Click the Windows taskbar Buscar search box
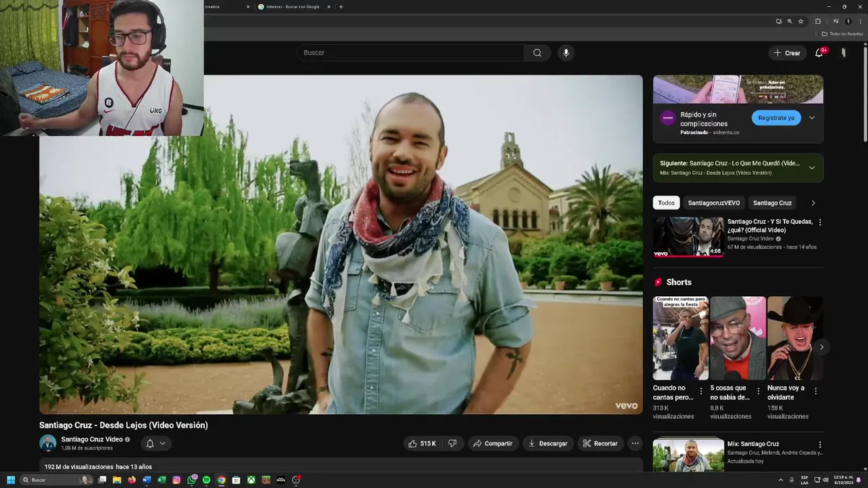868x488 pixels. pos(57,480)
